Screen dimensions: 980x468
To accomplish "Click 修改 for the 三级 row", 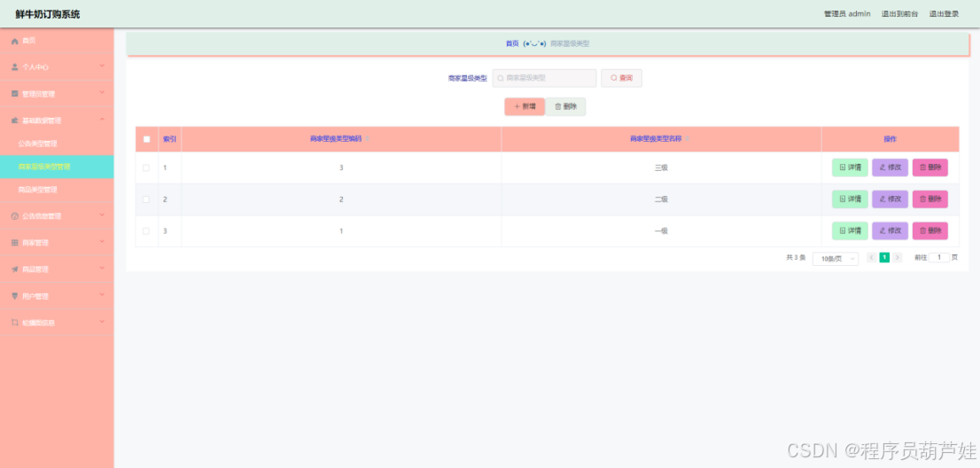I will point(890,168).
